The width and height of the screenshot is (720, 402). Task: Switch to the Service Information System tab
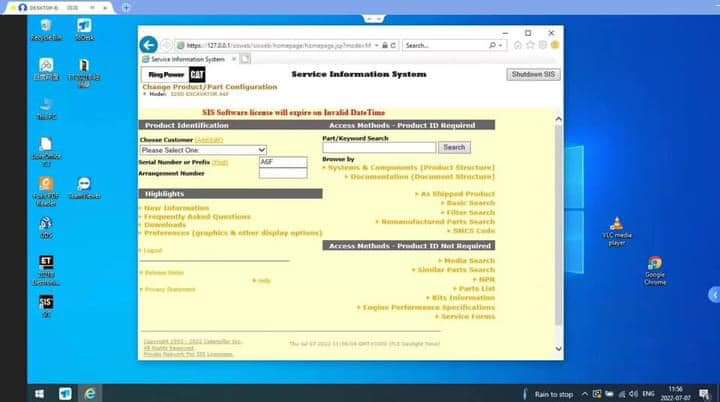pos(188,59)
